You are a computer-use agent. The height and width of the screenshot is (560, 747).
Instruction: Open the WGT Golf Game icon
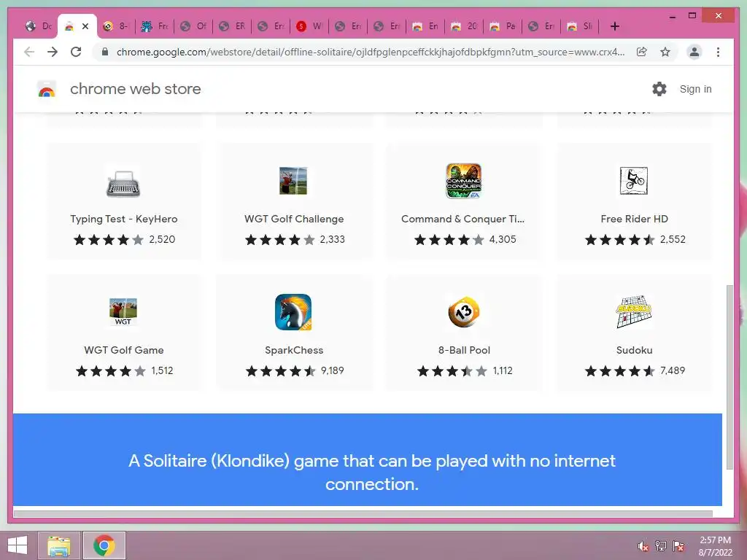(123, 312)
